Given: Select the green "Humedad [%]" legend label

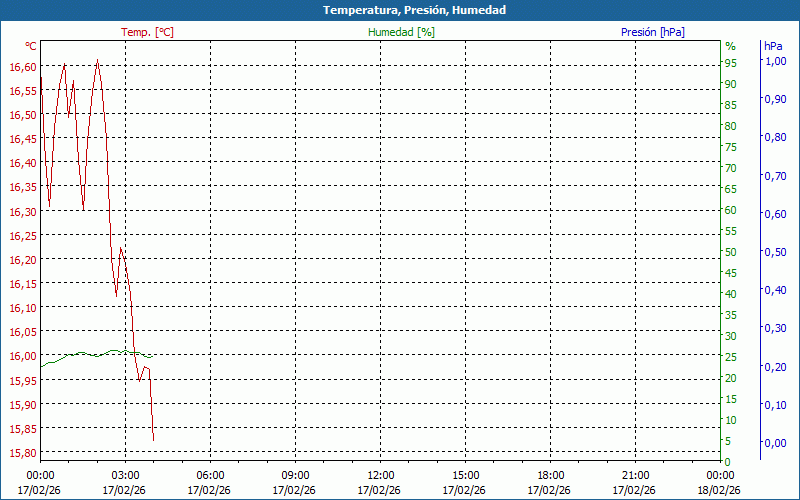Looking at the screenshot, I should pos(402,32).
